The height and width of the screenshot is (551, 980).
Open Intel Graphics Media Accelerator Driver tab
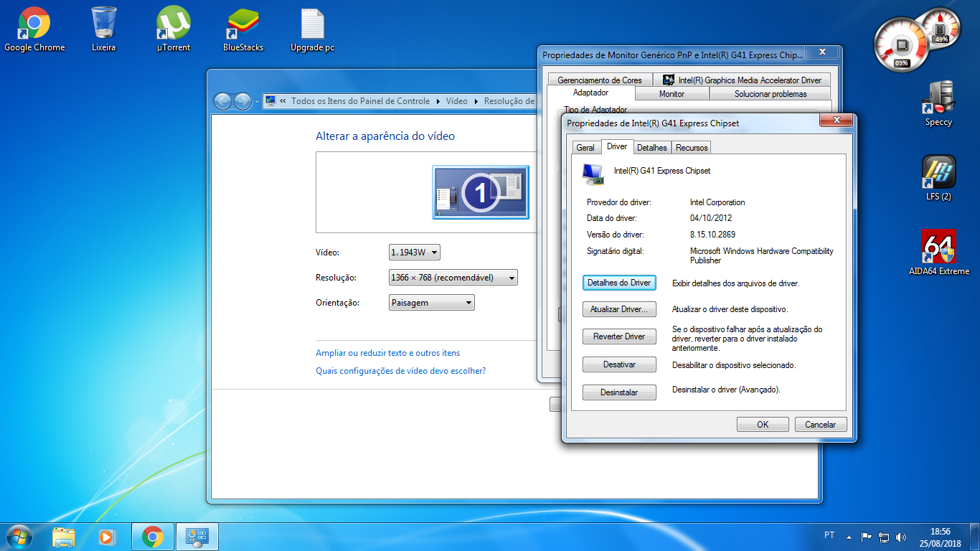[x=743, y=80]
